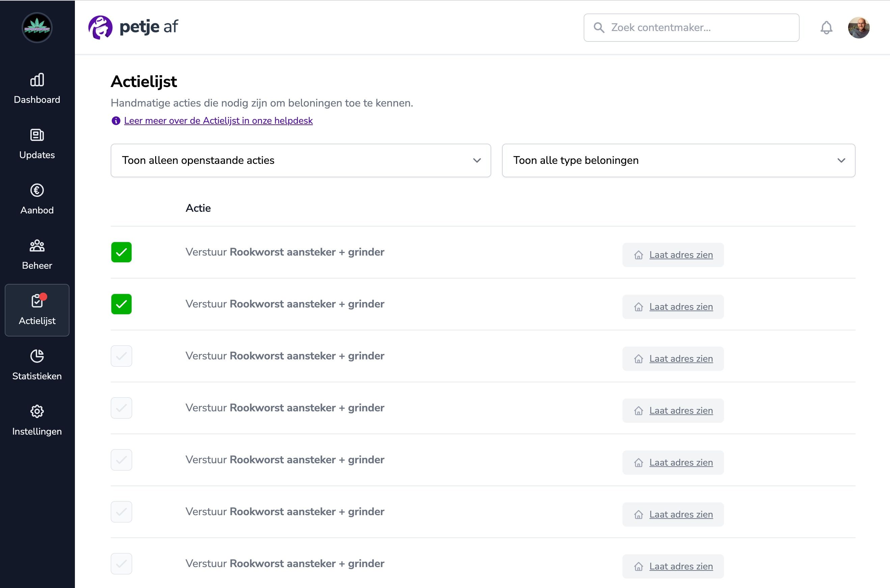Open Beheer people group icon
890x588 pixels.
(x=37, y=246)
